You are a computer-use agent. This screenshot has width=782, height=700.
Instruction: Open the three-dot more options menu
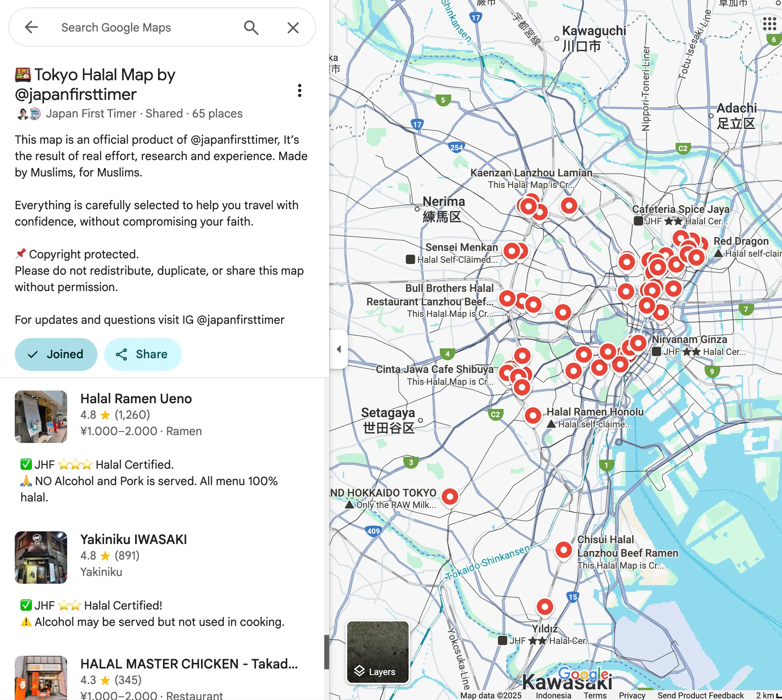click(300, 90)
